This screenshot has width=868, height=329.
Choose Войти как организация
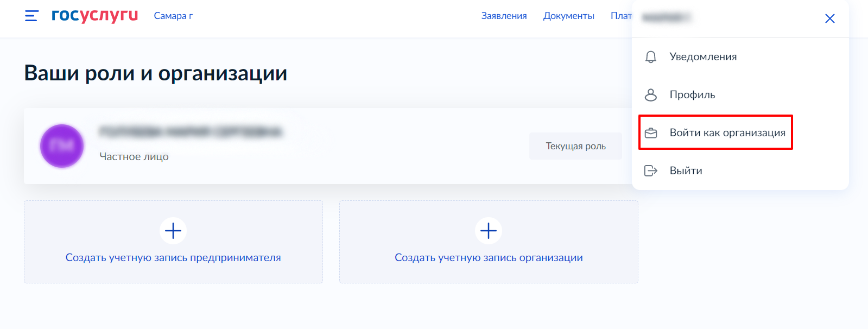click(727, 133)
